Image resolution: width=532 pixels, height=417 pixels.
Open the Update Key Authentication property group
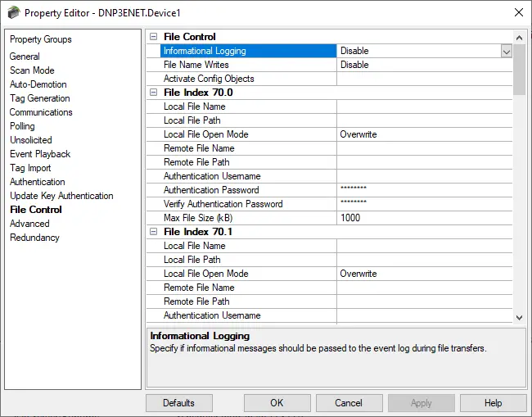click(x=61, y=196)
